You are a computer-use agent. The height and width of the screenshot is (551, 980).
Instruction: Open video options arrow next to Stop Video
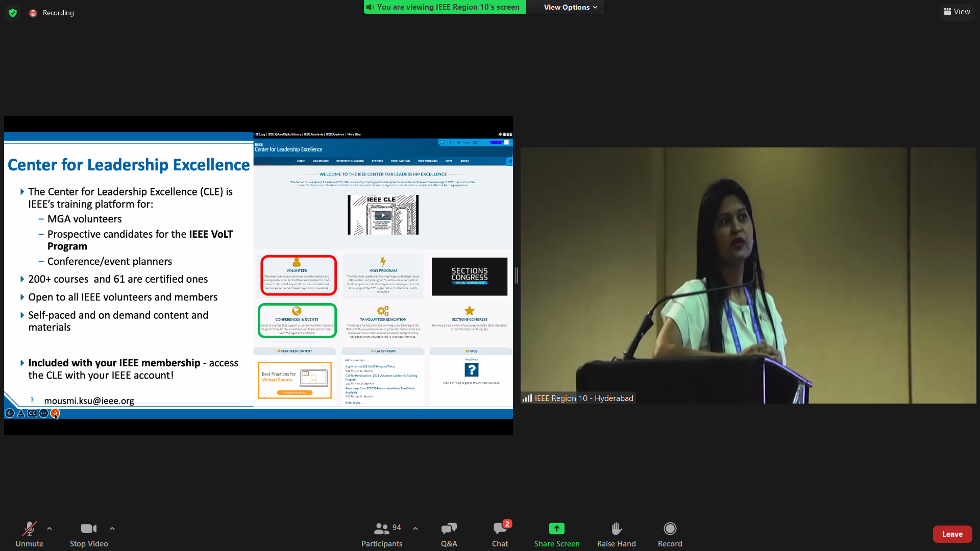(112, 529)
